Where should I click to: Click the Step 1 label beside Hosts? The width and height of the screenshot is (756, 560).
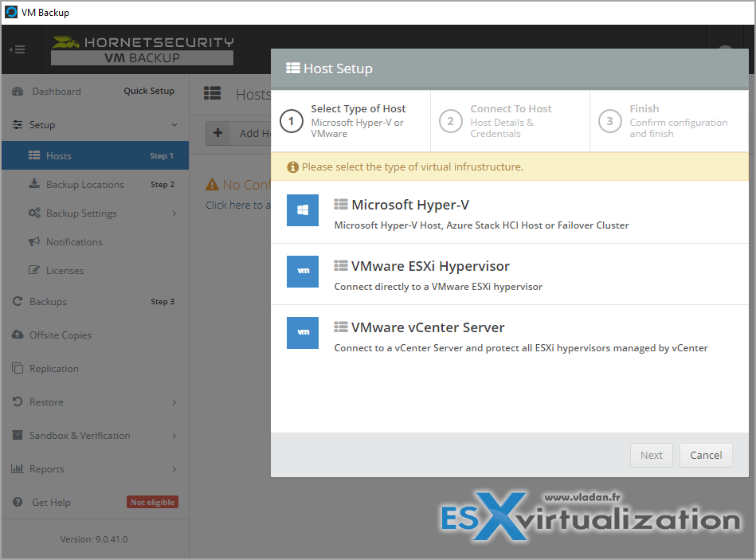tap(162, 155)
